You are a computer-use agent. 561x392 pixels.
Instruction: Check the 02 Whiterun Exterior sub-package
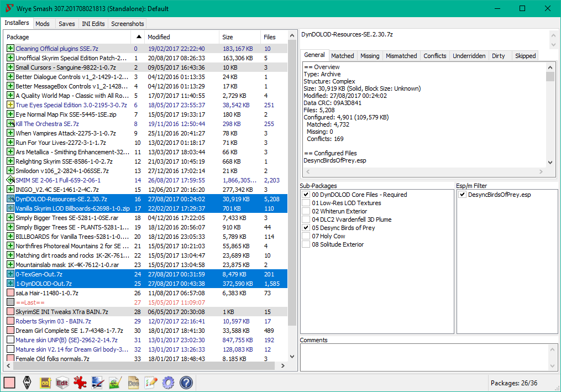(x=306, y=211)
